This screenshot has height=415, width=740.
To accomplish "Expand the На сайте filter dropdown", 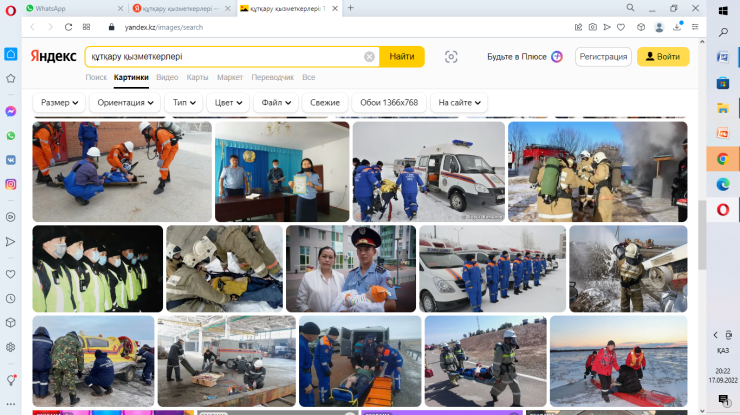I will point(459,102).
